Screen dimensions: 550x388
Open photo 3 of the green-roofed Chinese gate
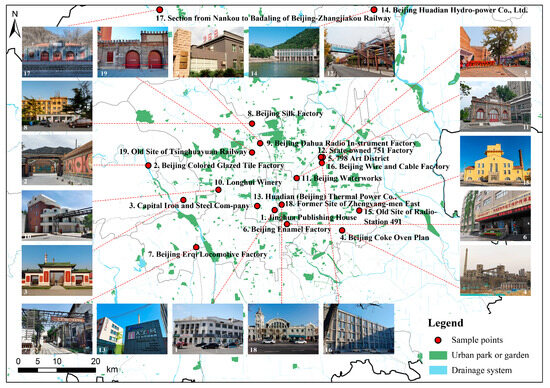(x=57, y=270)
